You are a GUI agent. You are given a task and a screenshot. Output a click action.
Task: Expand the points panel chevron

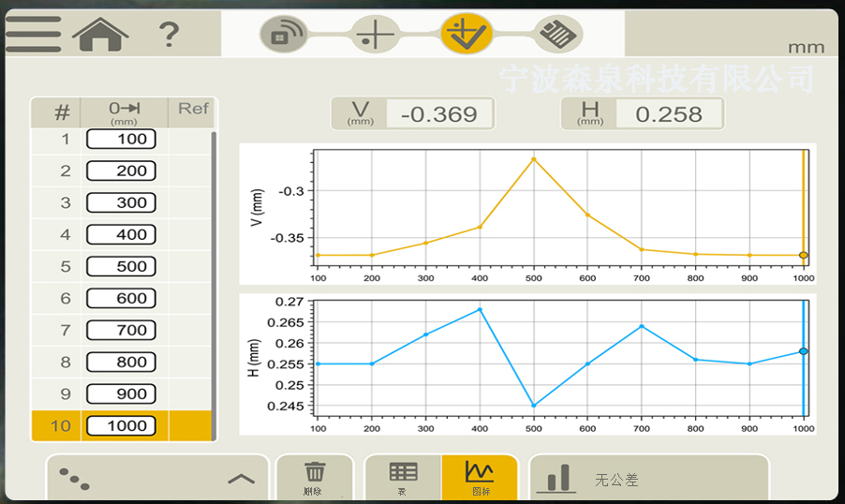click(x=241, y=479)
